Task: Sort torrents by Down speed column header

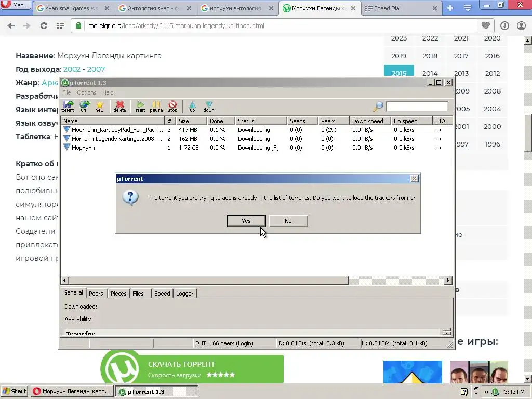Action: [370, 121]
